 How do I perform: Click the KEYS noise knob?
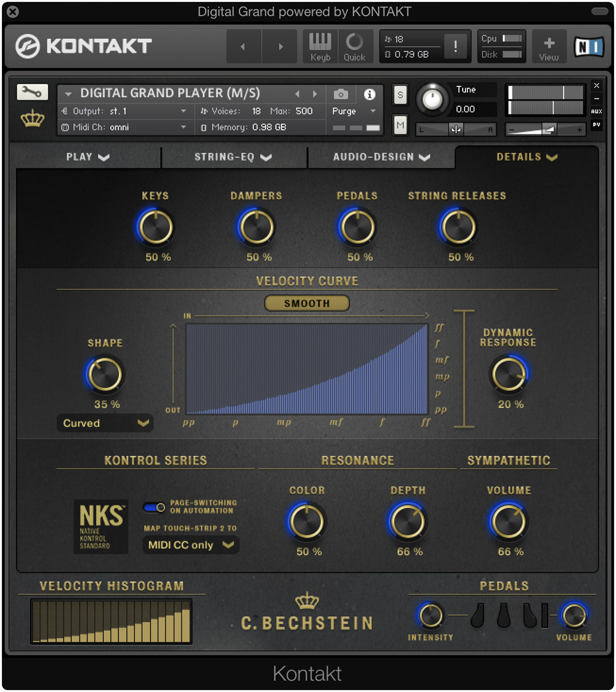(x=155, y=227)
